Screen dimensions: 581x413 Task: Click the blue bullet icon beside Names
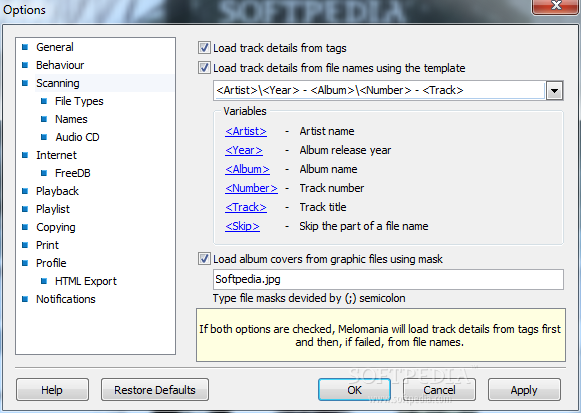coord(44,119)
